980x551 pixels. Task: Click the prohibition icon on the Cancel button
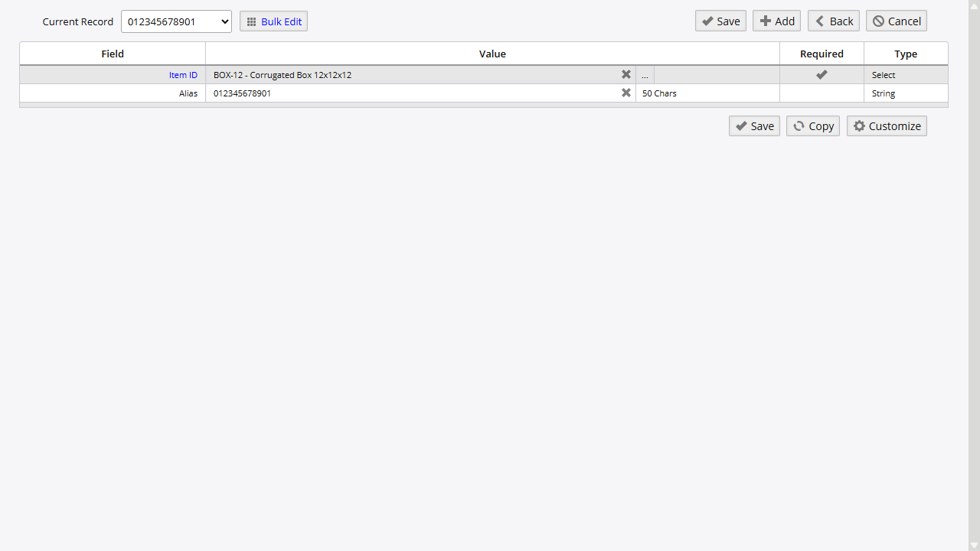878,21
